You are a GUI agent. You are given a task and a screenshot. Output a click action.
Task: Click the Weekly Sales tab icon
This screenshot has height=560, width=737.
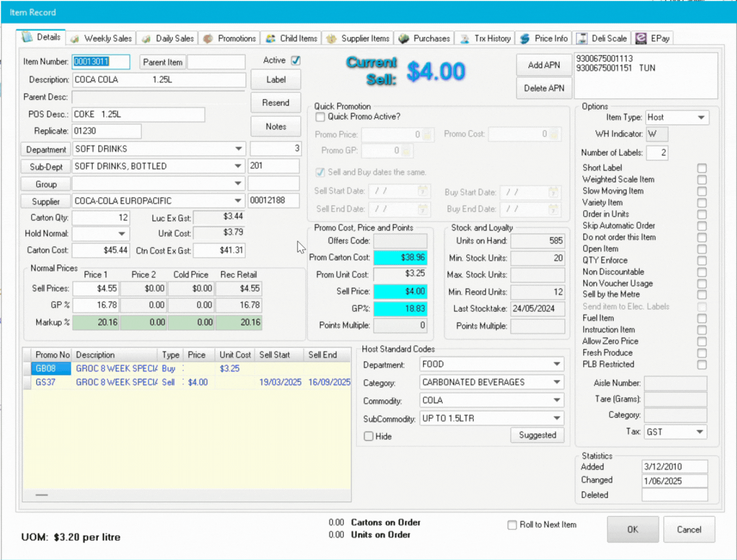(x=75, y=38)
